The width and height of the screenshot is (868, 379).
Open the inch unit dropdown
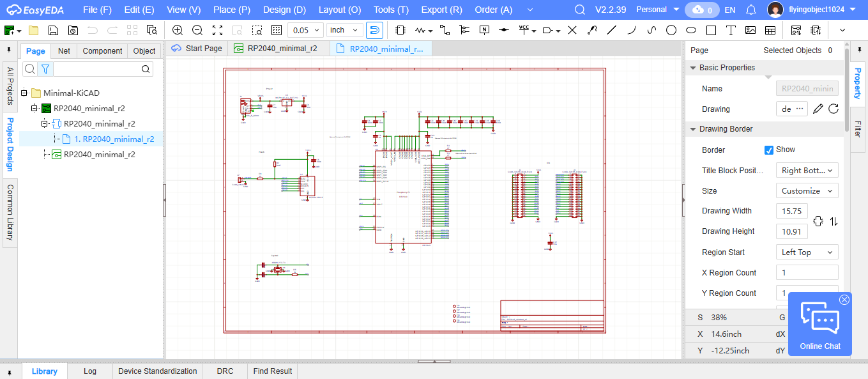point(344,30)
